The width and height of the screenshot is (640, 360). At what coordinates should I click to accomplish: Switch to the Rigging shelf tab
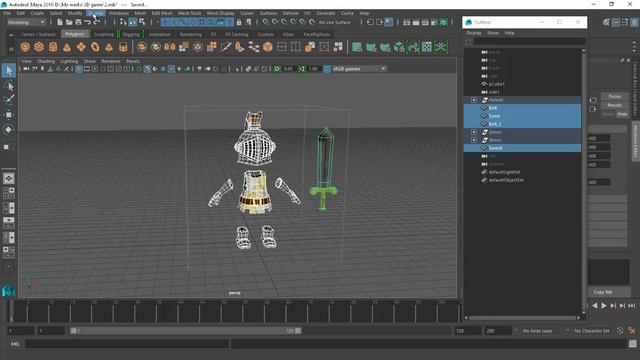coord(131,34)
